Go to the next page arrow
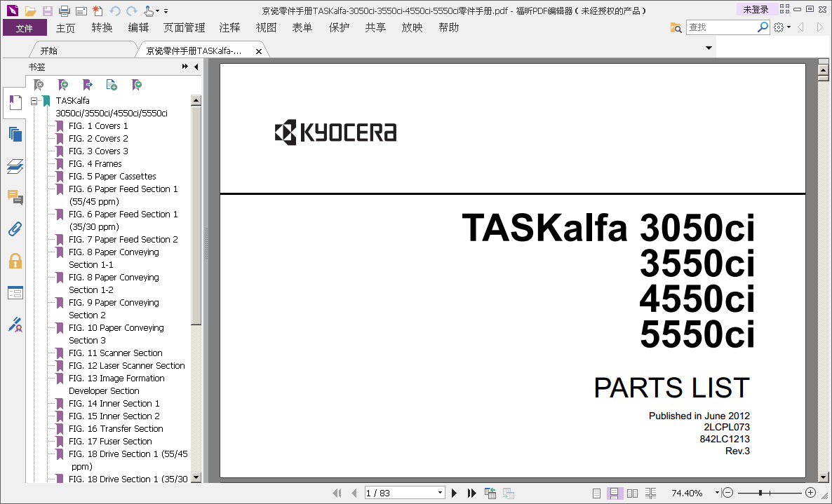832x504 pixels. (454, 493)
